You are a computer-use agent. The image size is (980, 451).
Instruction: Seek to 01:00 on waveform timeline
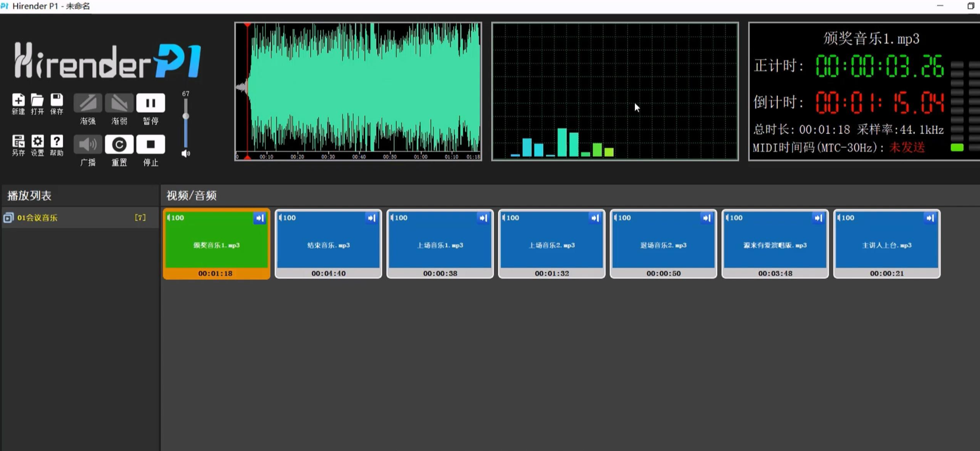coord(420,157)
